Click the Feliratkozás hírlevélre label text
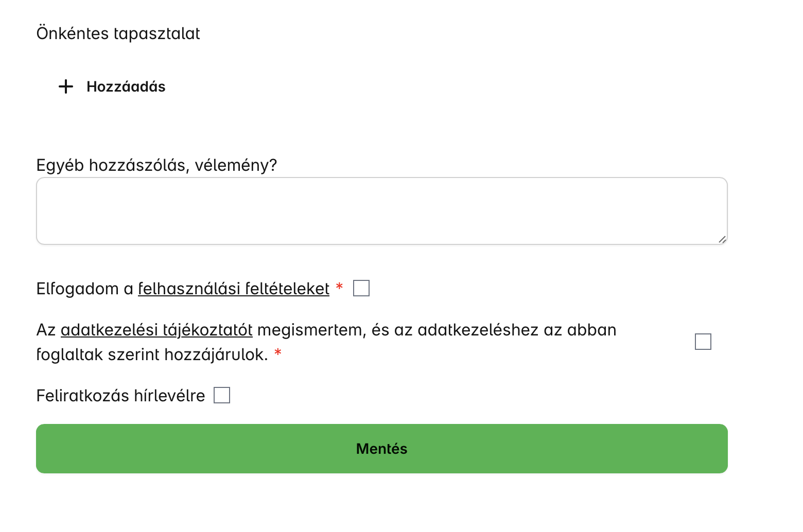This screenshot has height=532, width=803. (120, 396)
